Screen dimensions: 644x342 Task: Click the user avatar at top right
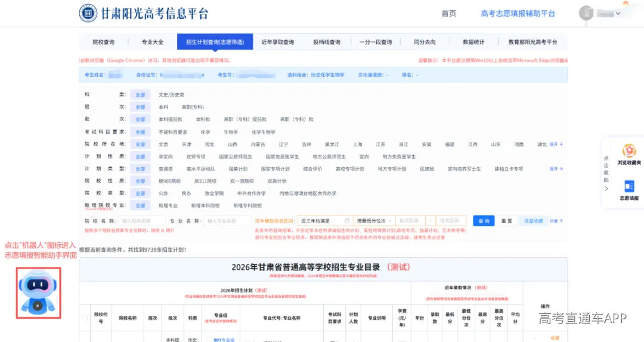pos(586,13)
